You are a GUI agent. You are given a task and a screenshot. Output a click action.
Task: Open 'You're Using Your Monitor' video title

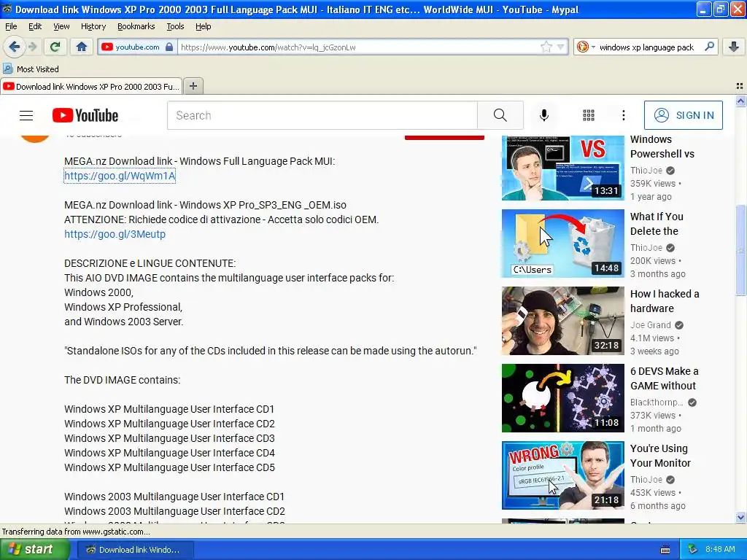point(659,456)
